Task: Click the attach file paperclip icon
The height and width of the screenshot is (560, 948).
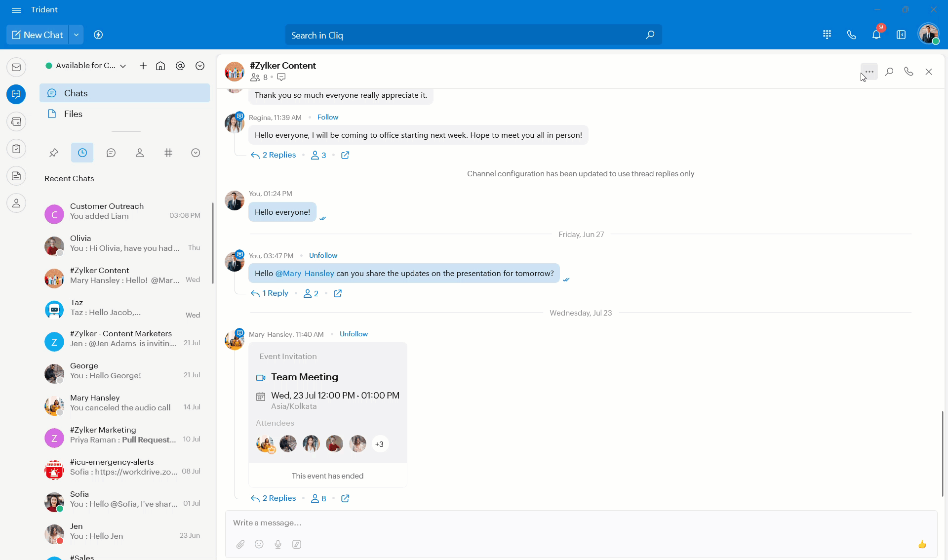Action: click(240, 544)
